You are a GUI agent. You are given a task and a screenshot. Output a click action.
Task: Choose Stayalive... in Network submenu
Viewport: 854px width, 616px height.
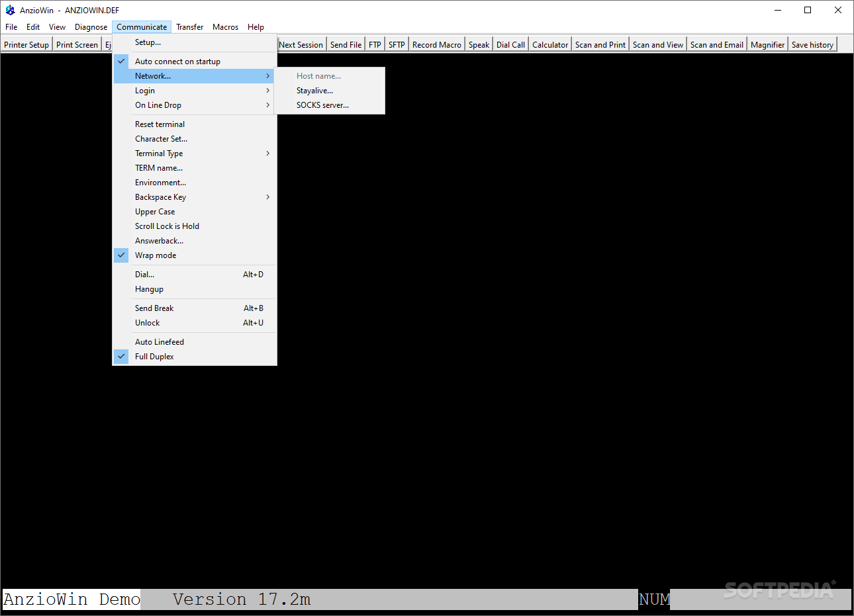(330, 91)
